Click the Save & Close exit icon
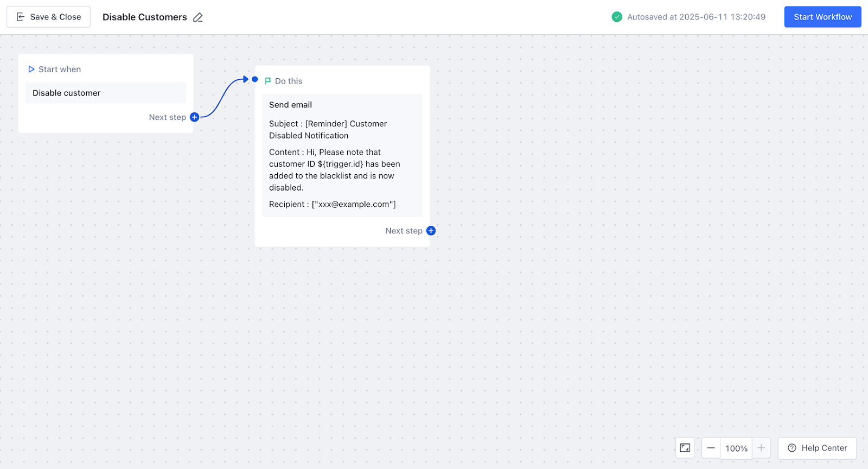The image size is (868, 469). 21,17
